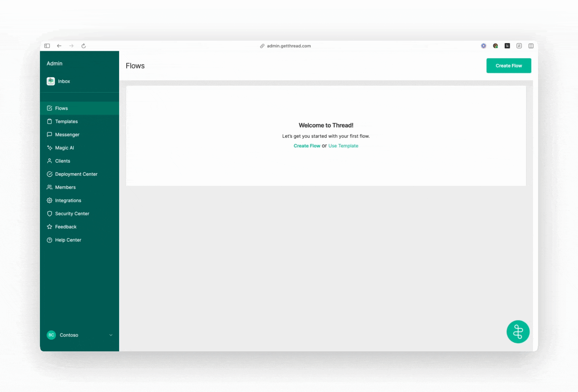Click the Security Center label

pos(72,214)
